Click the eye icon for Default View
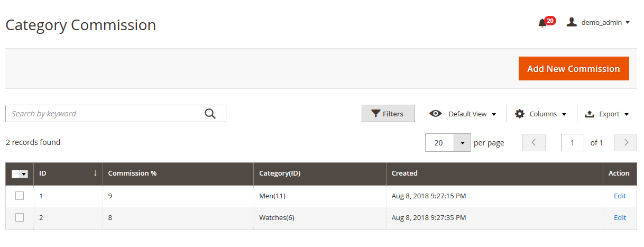The width and height of the screenshot is (644, 247). click(436, 113)
